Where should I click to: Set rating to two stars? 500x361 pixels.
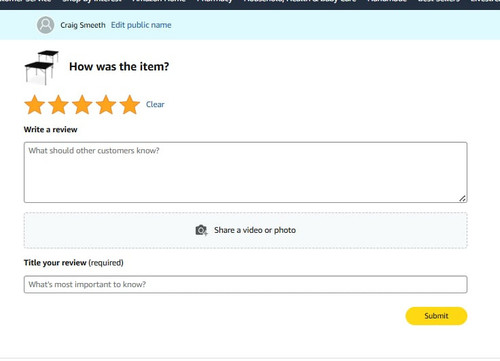(x=58, y=104)
